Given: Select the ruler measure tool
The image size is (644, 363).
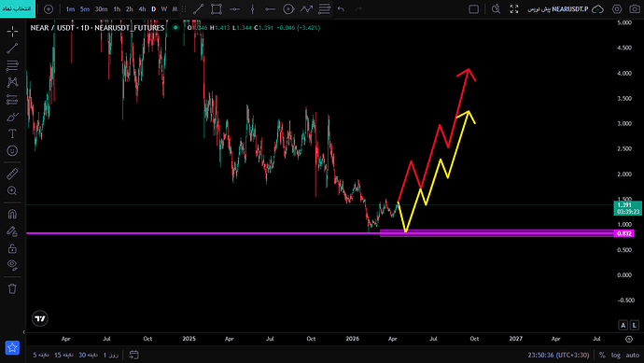Looking at the screenshot, I should point(12,174).
